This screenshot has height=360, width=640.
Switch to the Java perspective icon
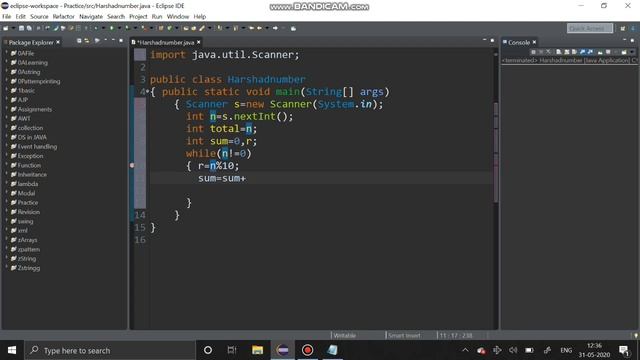(633, 28)
